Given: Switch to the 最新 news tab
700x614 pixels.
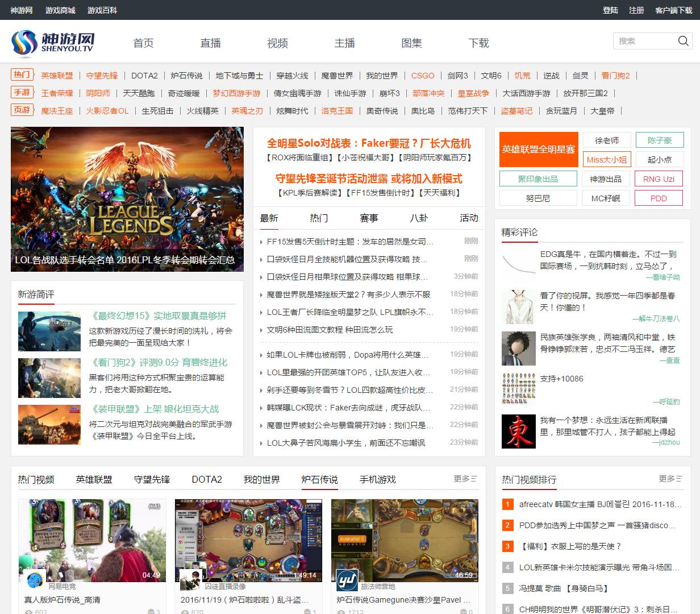Looking at the screenshot, I should point(269,218).
